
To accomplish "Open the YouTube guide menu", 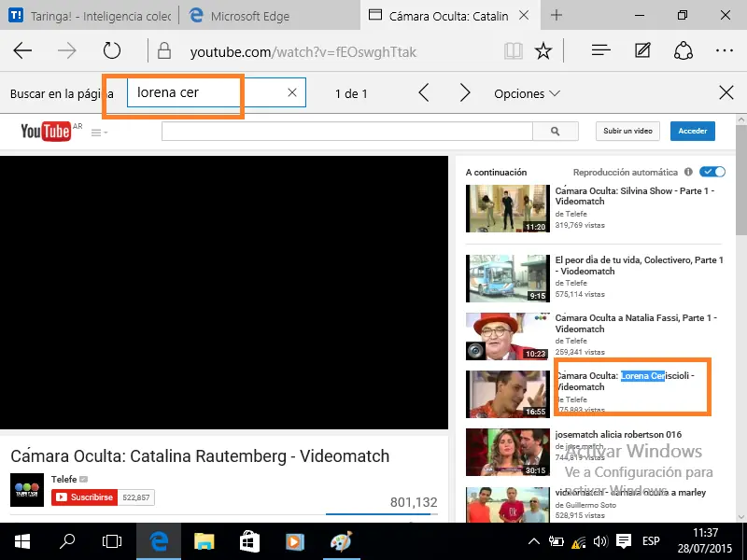I will (x=99, y=133).
